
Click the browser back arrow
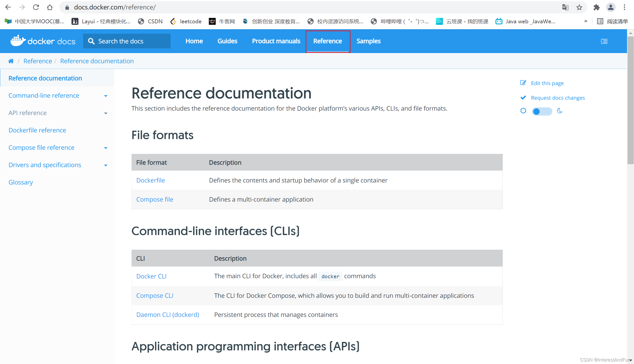[x=8, y=7]
